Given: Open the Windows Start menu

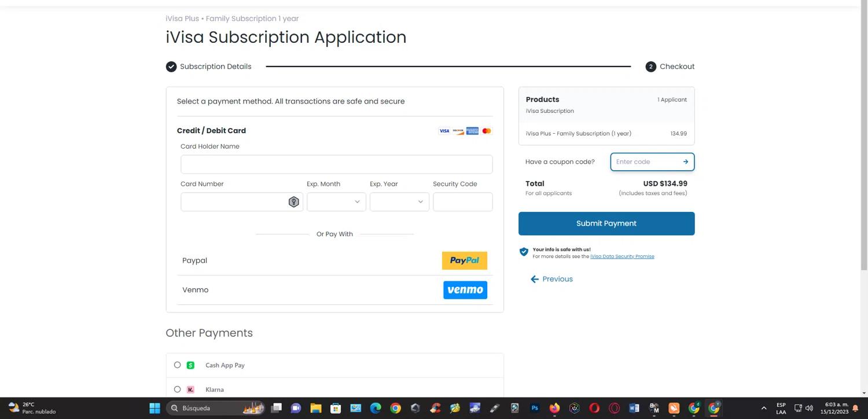Looking at the screenshot, I should (155, 408).
